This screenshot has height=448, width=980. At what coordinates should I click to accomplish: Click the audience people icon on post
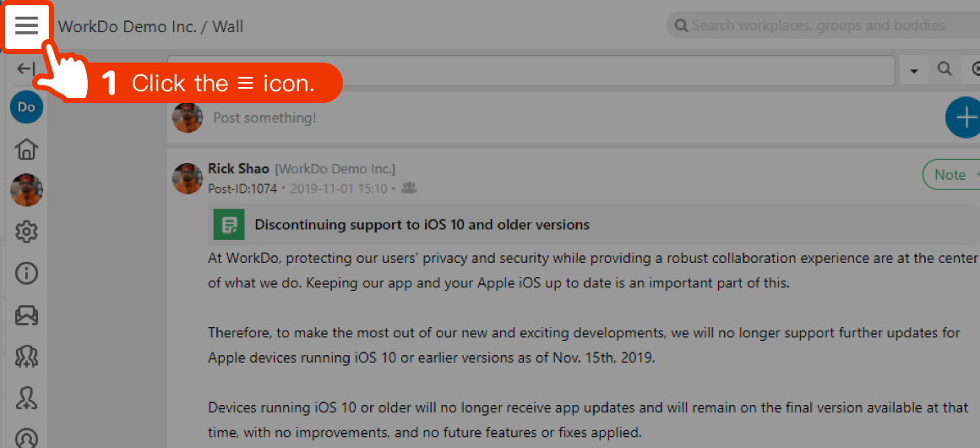pyautogui.click(x=409, y=188)
